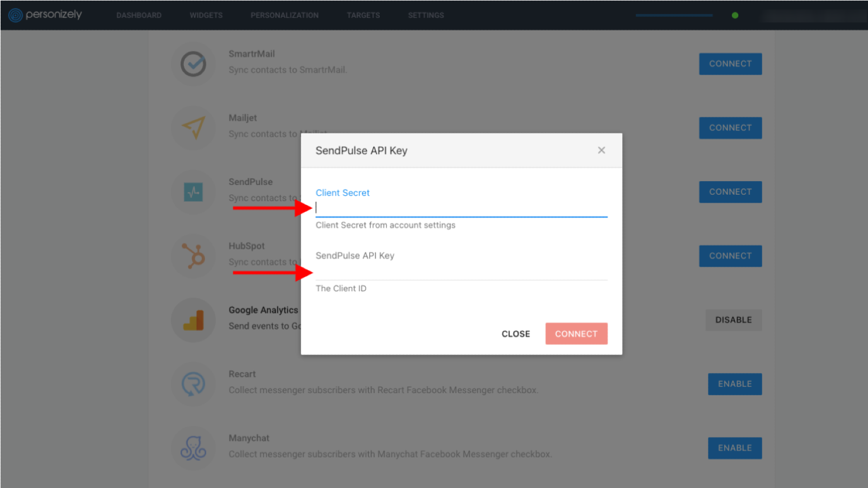The width and height of the screenshot is (868, 488).
Task: Navigate to Targets menu
Action: (x=363, y=15)
